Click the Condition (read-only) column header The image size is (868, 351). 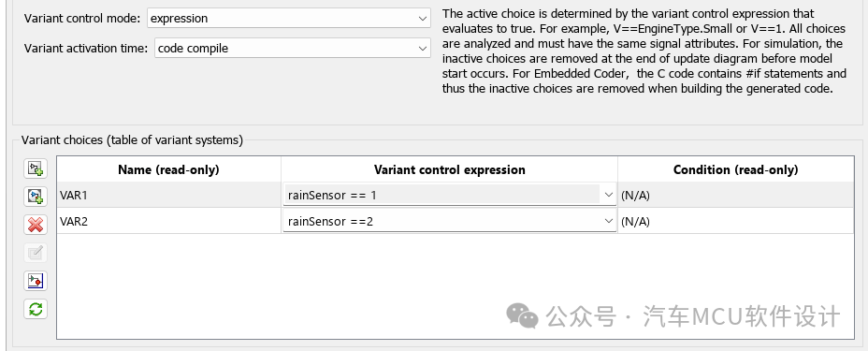pyautogui.click(x=736, y=169)
